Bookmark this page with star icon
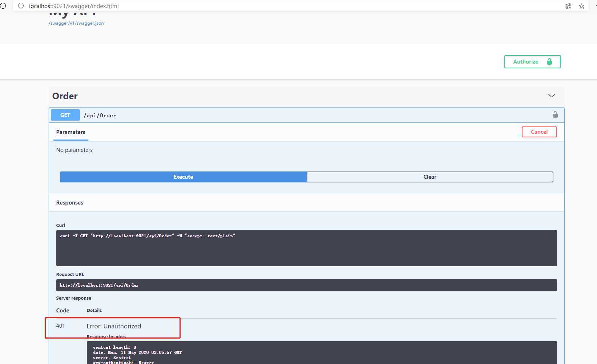 click(x=581, y=6)
